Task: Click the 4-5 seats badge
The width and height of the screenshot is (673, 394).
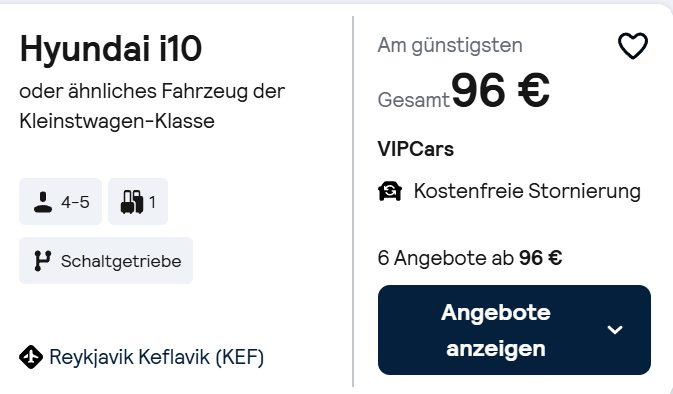Action: pos(61,202)
